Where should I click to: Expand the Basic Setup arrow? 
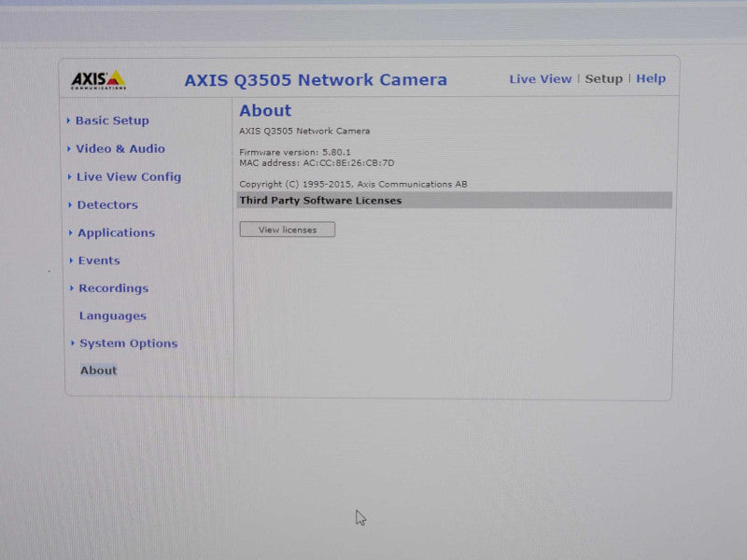[68, 120]
